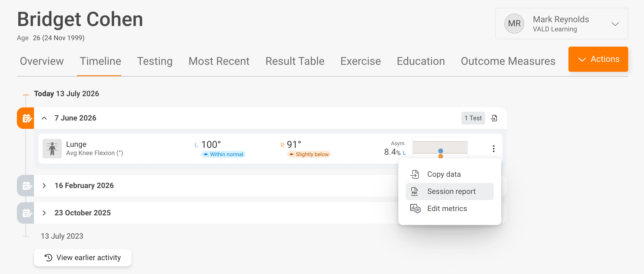
Task: Click the MR user avatar
Action: pos(514,24)
